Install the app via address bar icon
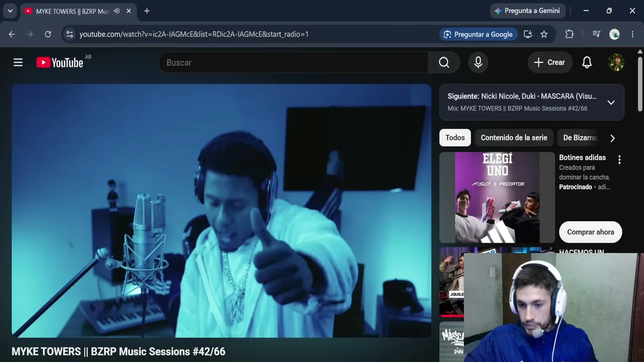 [x=528, y=34]
